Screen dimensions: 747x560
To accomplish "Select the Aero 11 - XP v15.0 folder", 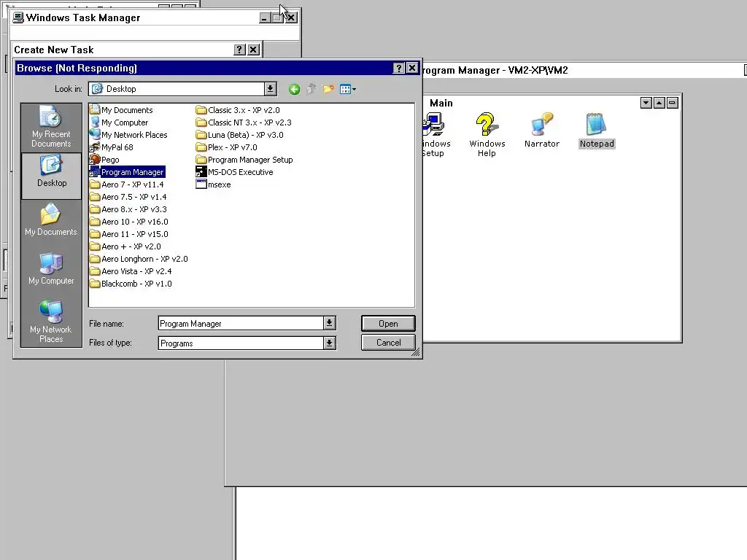I will pyautogui.click(x=129, y=234).
